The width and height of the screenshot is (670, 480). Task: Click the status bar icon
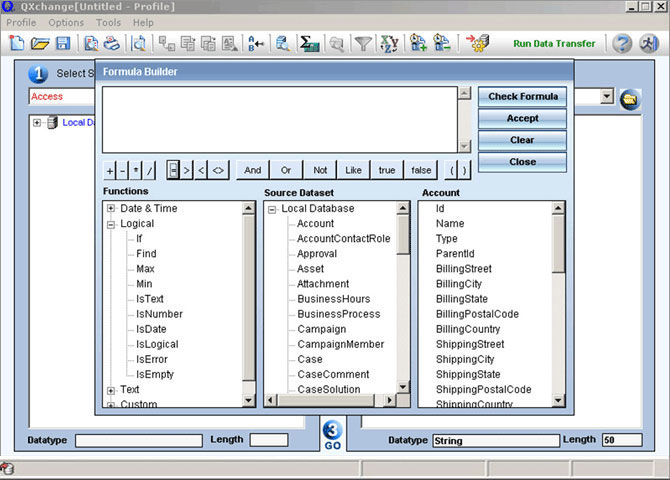coord(7,468)
